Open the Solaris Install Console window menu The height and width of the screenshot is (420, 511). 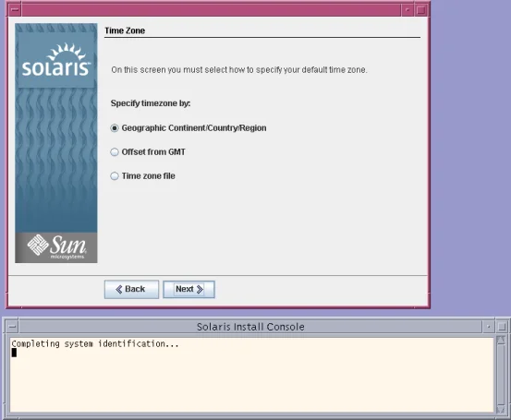click(x=12, y=327)
